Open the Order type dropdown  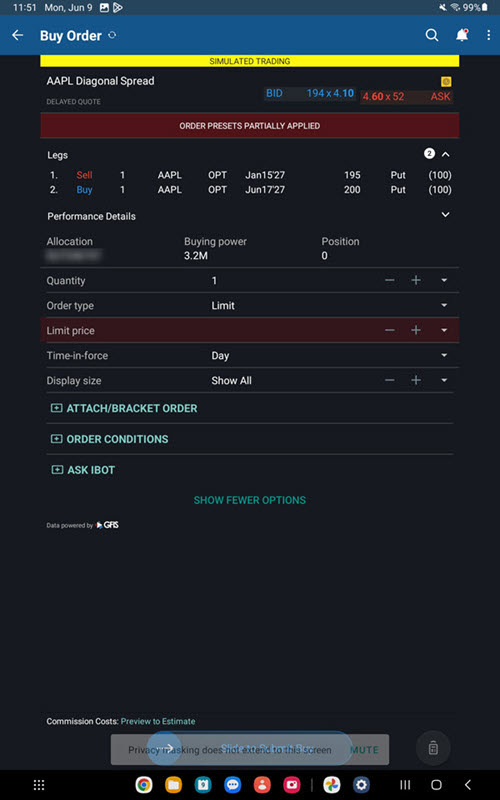[x=444, y=306]
